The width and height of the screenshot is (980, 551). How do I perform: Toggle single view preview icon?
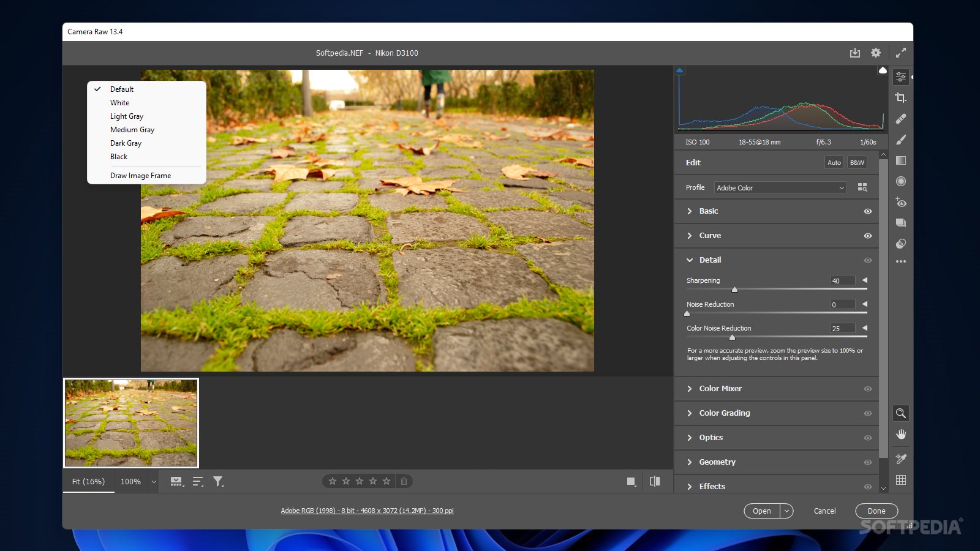pos(631,482)
